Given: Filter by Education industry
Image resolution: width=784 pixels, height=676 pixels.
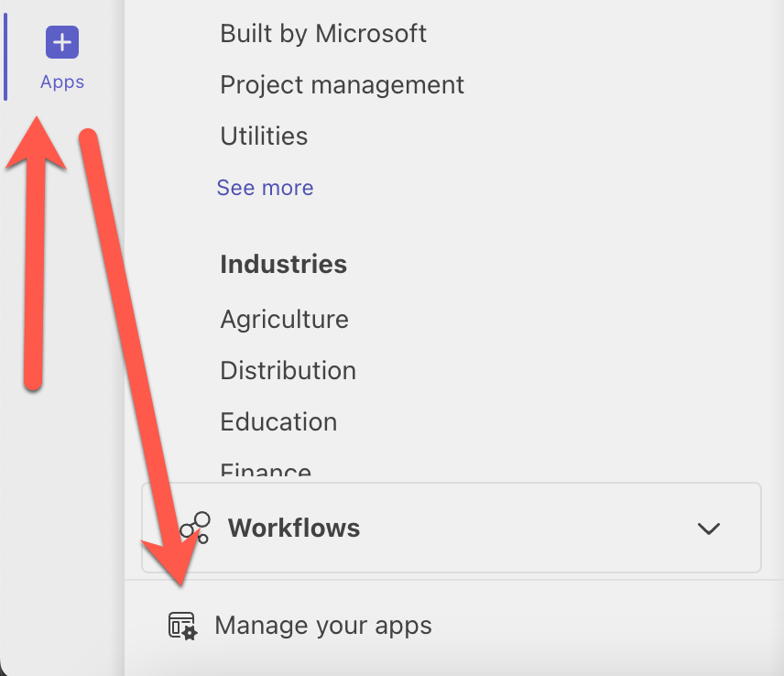Looking at the screenshot, I should 278,422.
